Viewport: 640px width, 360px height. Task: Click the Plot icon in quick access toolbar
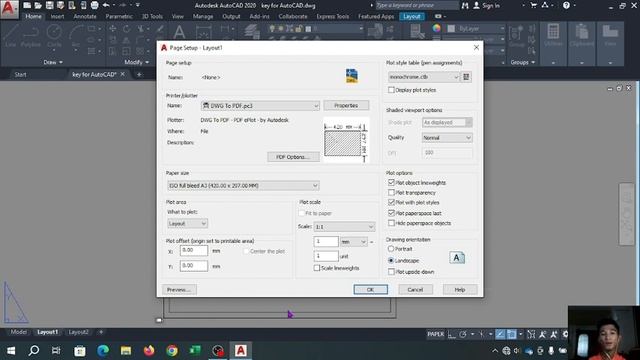point(94,5)
